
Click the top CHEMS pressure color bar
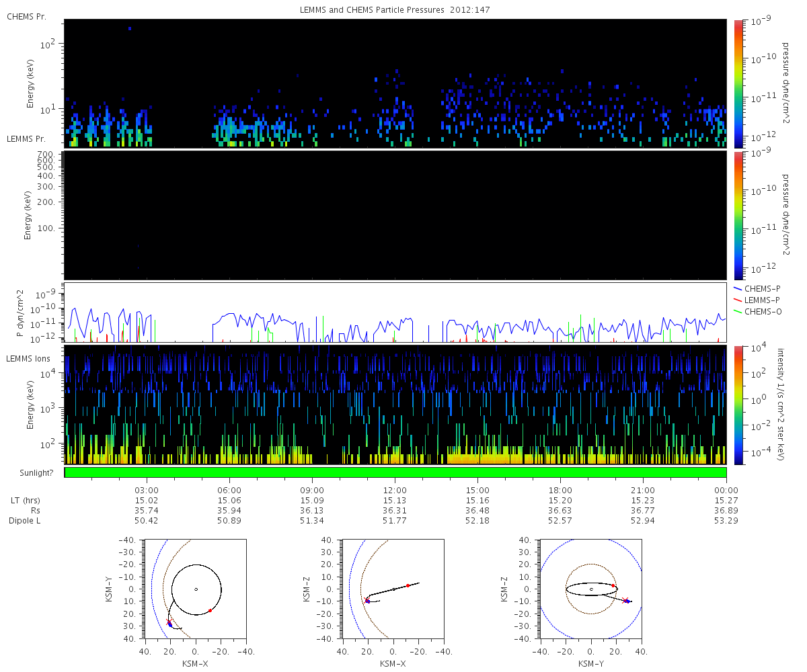[x=738, y=83]
